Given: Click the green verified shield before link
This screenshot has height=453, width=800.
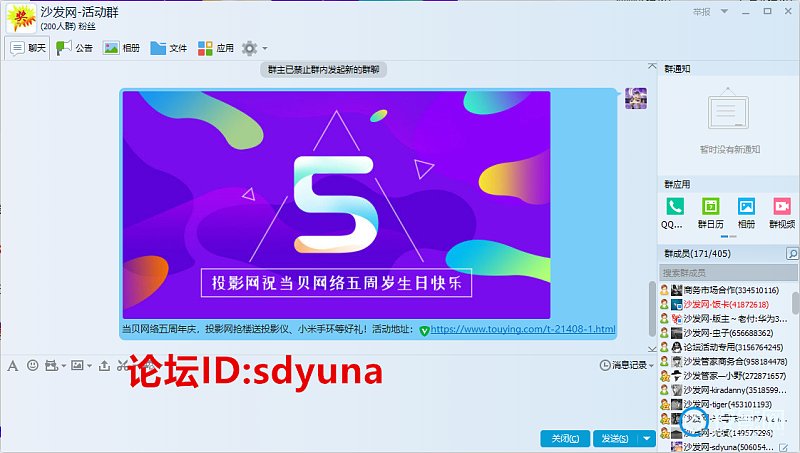Looking at the screenshot, I should [x=424, y=331].
